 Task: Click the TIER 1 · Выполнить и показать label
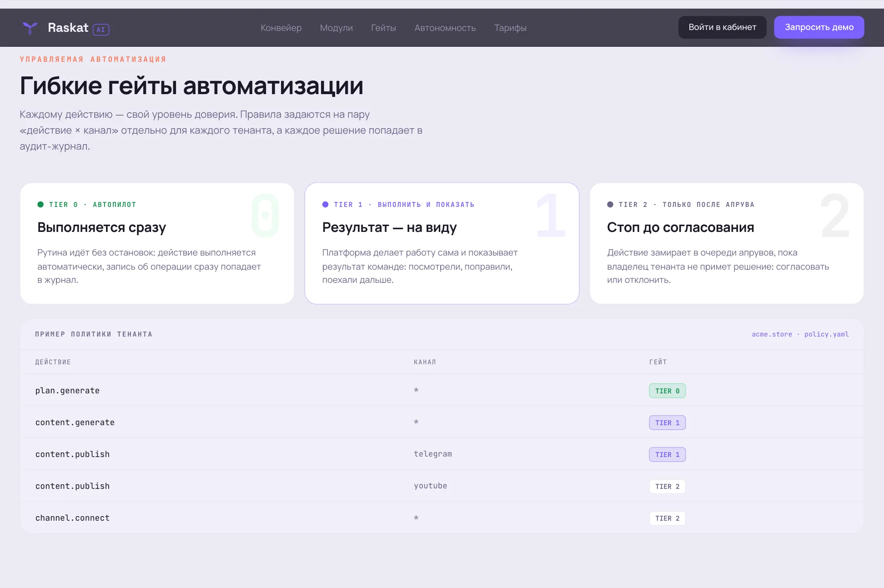click(x=404, y=205)
